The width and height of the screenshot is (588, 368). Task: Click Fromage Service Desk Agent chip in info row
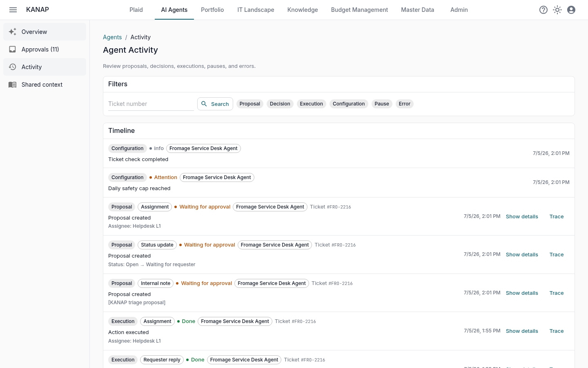203,148
